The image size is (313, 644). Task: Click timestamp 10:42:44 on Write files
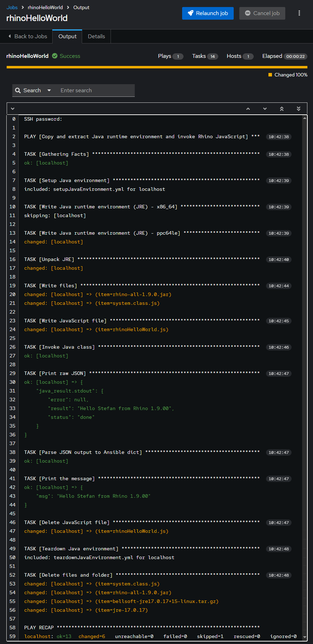(x=279, y=286)
